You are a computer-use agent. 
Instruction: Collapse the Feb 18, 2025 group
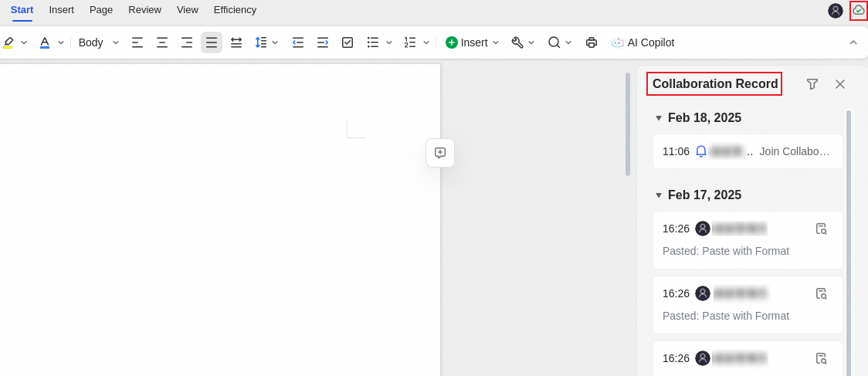(659, 118)
